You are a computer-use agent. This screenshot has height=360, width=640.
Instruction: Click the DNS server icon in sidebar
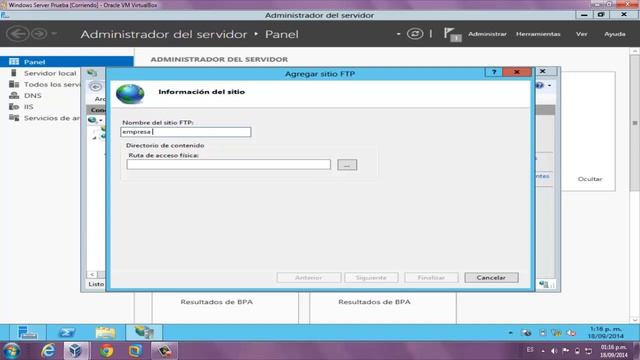14,96
